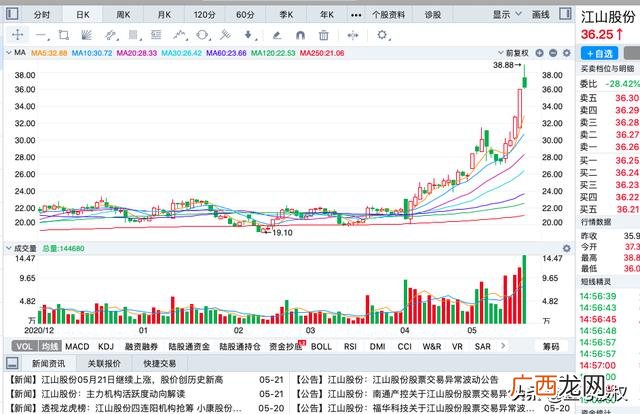The width and height of the screenshot is (640, 414).
Task: Collapse the MA indicator chevron
Action: [x=9, y=53]
